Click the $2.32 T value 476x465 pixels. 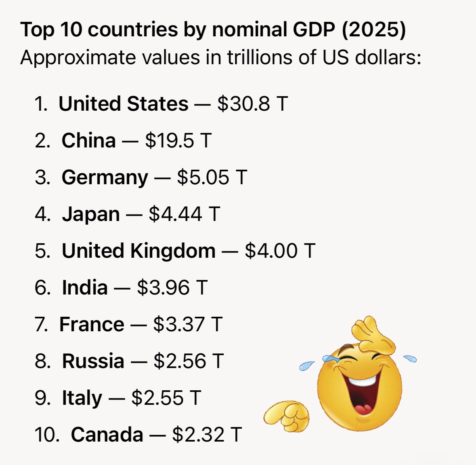click(207, 435)
